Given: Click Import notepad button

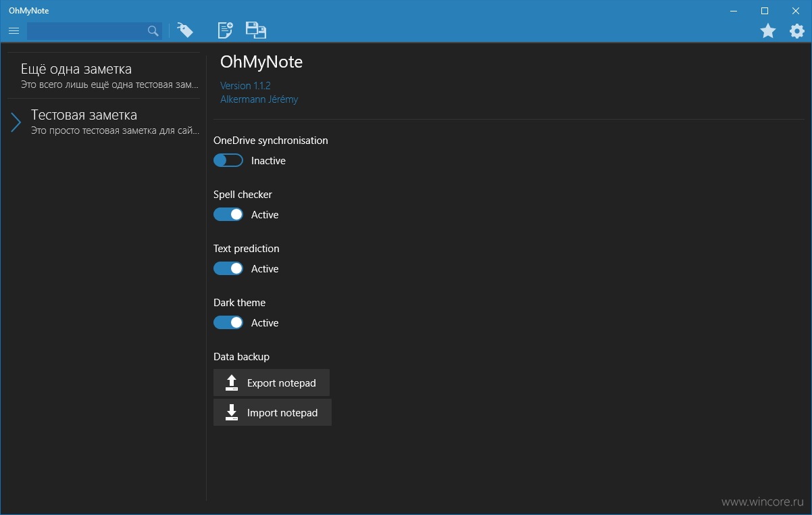Looking at the screenshot, I should (272, 412).
